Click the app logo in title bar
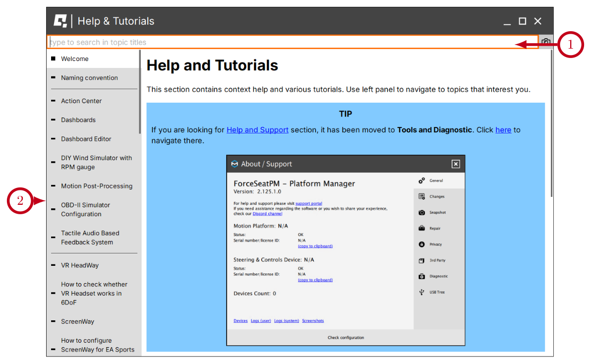Screen dimensions: 591x364 (x=60, y=21)
